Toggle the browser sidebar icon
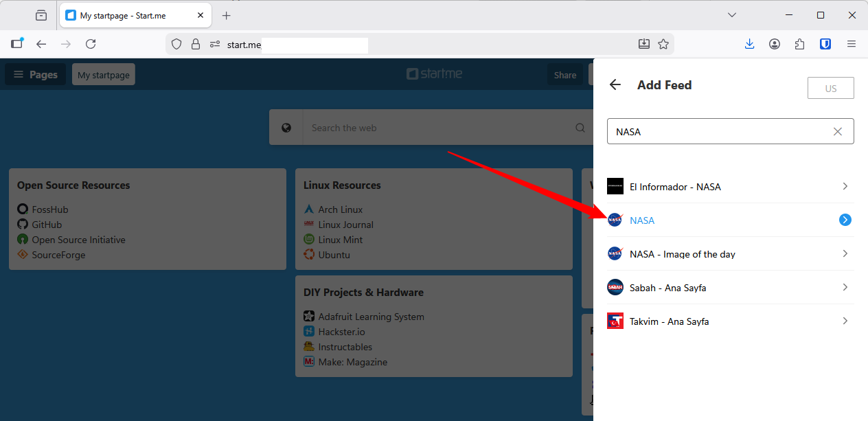 coord(17,43)
